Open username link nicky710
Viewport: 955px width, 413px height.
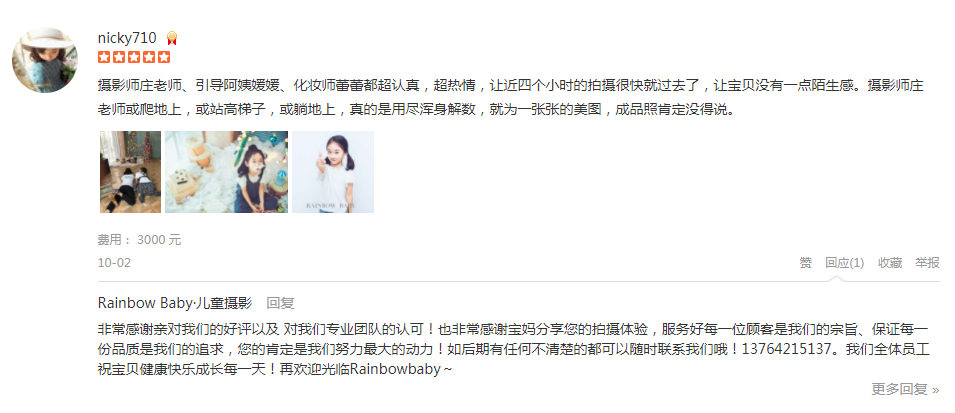tap(127, 38)
